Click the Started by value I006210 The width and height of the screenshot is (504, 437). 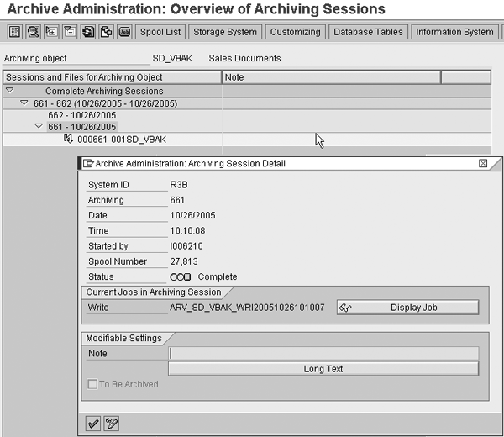186,246
